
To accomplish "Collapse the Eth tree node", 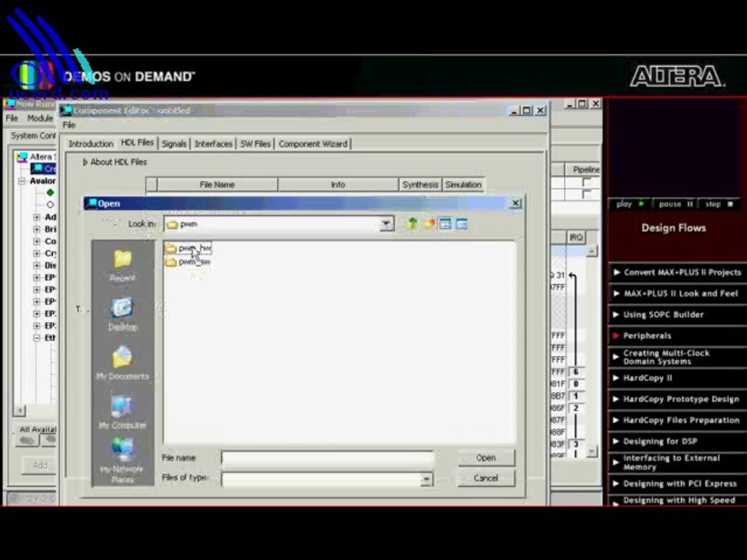I will pyautogui.click(x=37, y=338).
